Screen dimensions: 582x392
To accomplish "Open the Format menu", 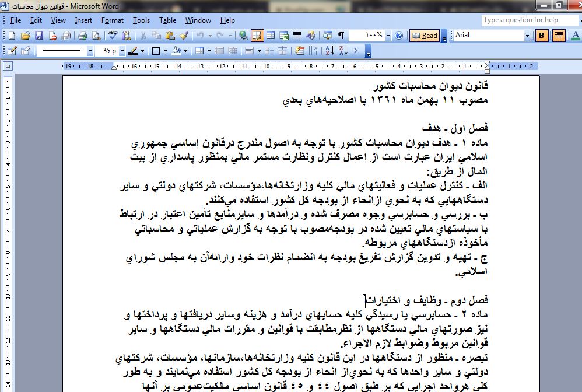I will pyautogui.click(x=112, y=20).
